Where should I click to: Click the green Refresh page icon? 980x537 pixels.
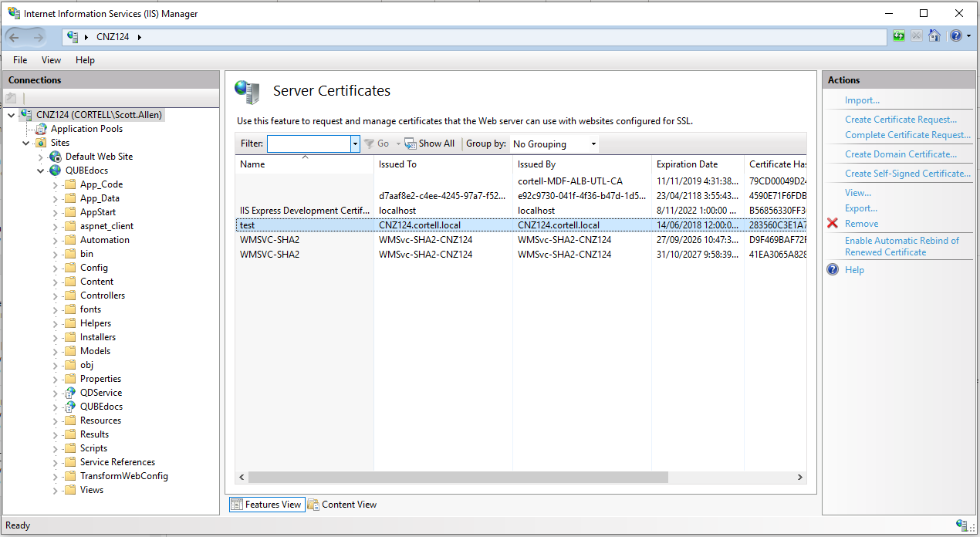point(899,36)
